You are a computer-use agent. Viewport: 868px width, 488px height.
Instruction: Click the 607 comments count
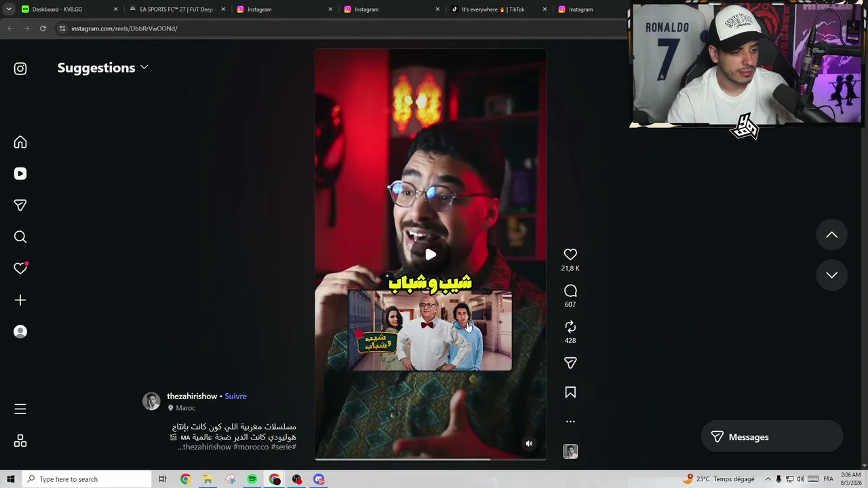570,304
